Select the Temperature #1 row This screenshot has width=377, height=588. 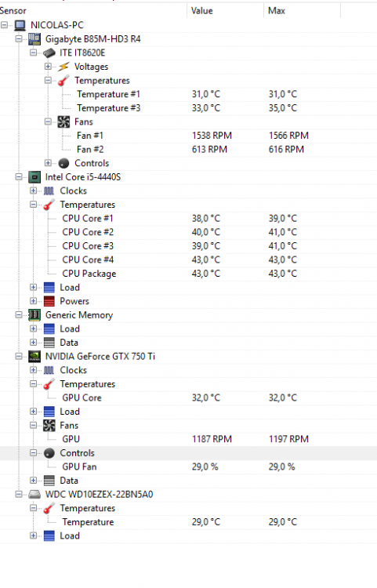click(x=188, y=94)
